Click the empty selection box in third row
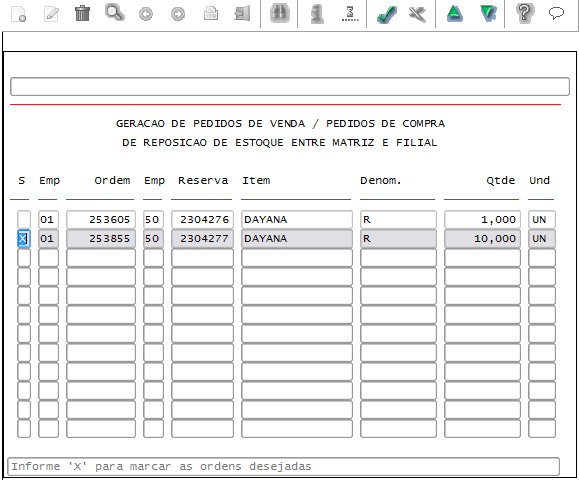This screenshot has width=579, height=480. pyautogui.click(x=24, y=258)
